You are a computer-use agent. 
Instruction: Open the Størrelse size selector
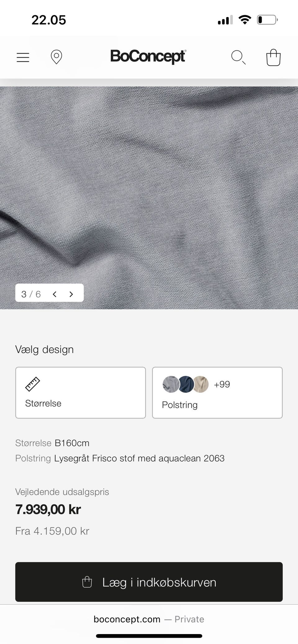[x=80, y=393]
